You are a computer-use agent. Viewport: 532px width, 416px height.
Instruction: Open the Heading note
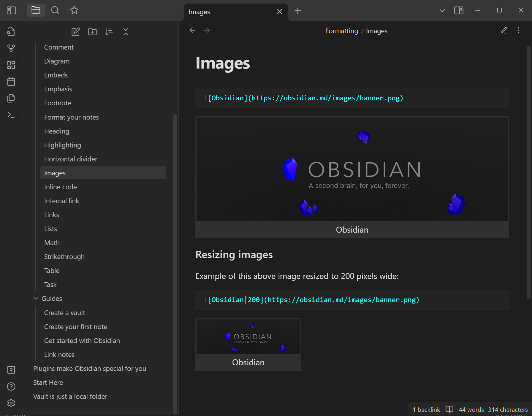point(103,131)
